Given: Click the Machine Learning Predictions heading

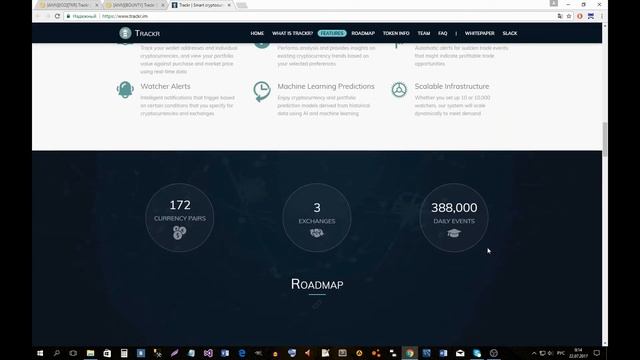Looking at the screenshot, I should tap(326, 86).
